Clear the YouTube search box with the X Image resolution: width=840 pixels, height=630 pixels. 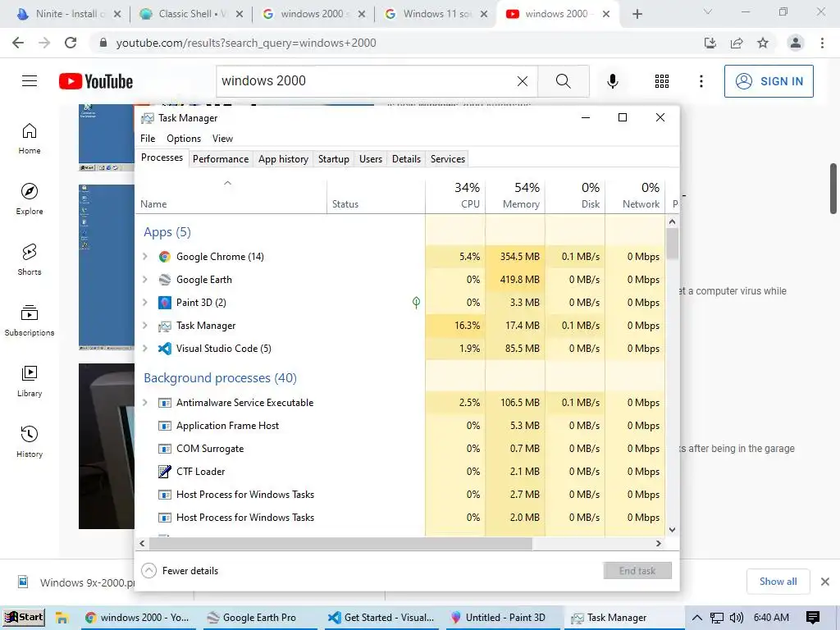coord(523,81)
